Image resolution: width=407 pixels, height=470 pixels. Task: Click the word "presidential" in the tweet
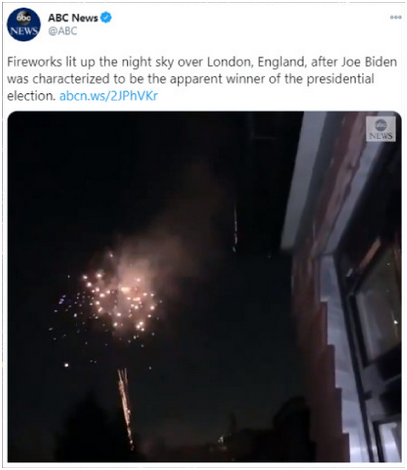point(340,79)
